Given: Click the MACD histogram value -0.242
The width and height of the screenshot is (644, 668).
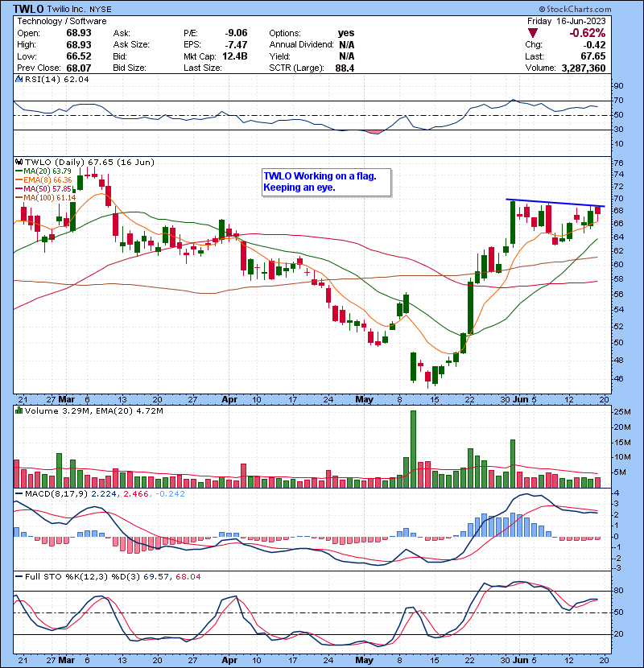Looking at the screenshot, I should 170,494.
